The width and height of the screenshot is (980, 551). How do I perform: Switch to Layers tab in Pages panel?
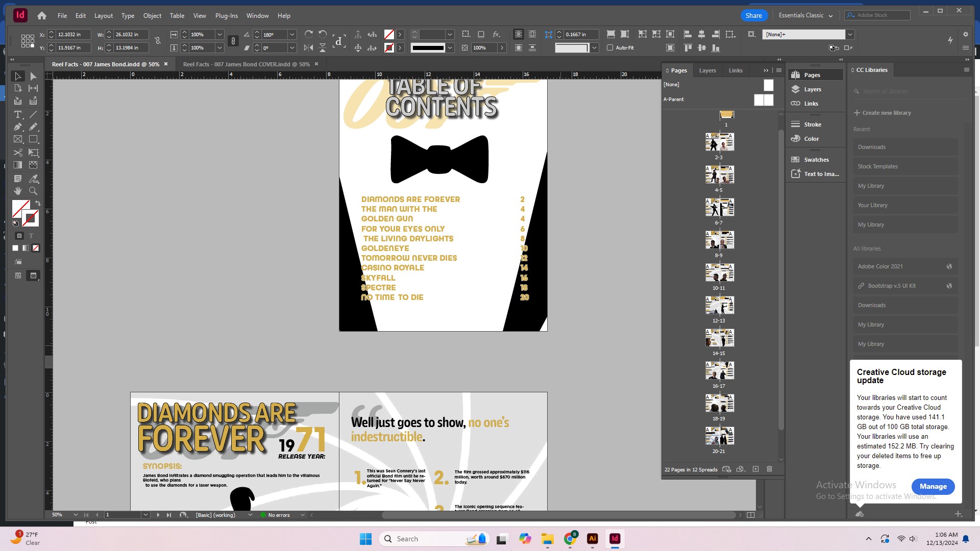point(707,70)
